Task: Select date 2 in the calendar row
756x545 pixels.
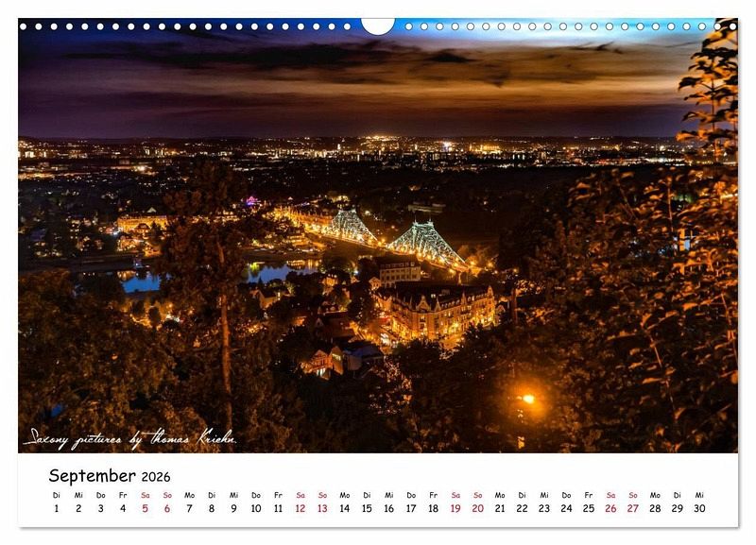Action: tap(78, 508)
